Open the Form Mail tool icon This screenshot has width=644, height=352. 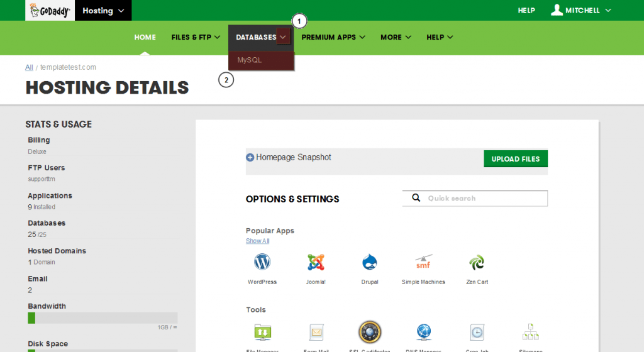pyautogui.click(x=316, y=333)
